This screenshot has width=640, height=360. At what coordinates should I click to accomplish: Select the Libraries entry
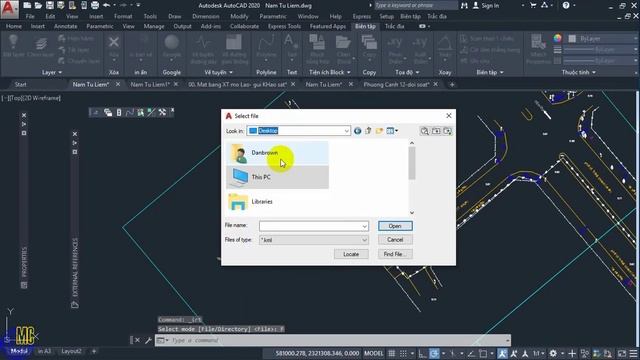(277, 202)
